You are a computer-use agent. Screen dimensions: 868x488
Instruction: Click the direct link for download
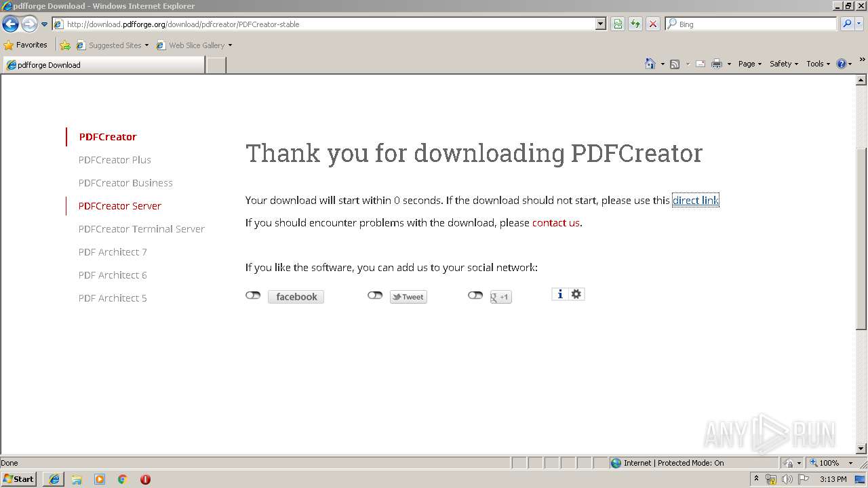pyautogui.click(x=695, y=201)
